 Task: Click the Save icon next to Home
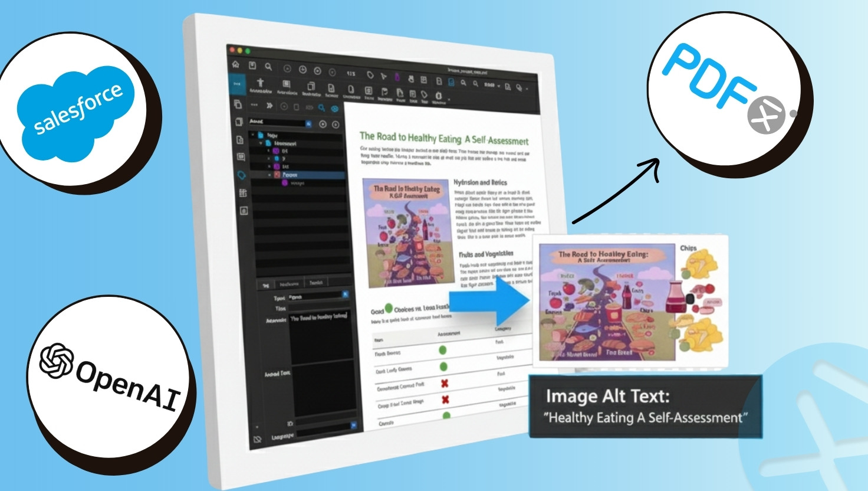pyautogui.click(x=252, y=66)
